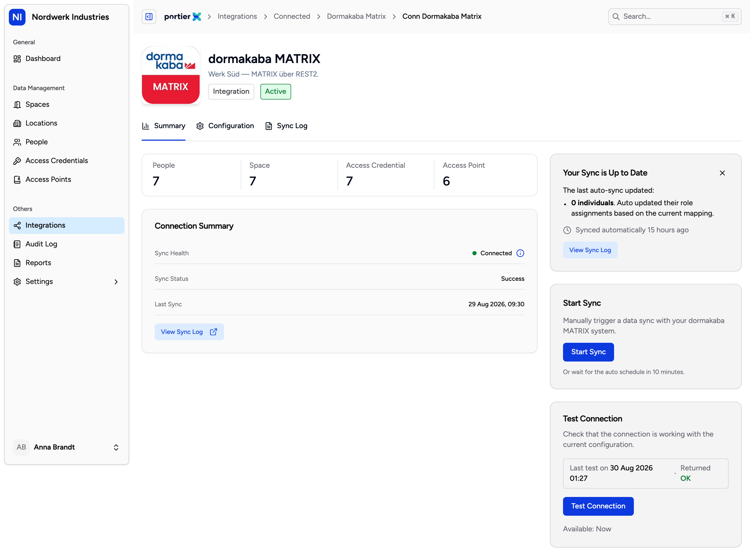The width and height of the screenshot is (750, 560).
Task: Dismiss the Your Sync is Up to Date card
Action: (x=722, y=173)
